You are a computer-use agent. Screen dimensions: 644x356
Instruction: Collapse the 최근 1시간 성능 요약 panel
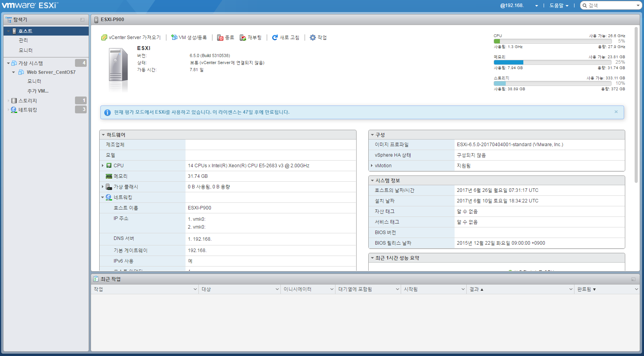pos(372,258)
